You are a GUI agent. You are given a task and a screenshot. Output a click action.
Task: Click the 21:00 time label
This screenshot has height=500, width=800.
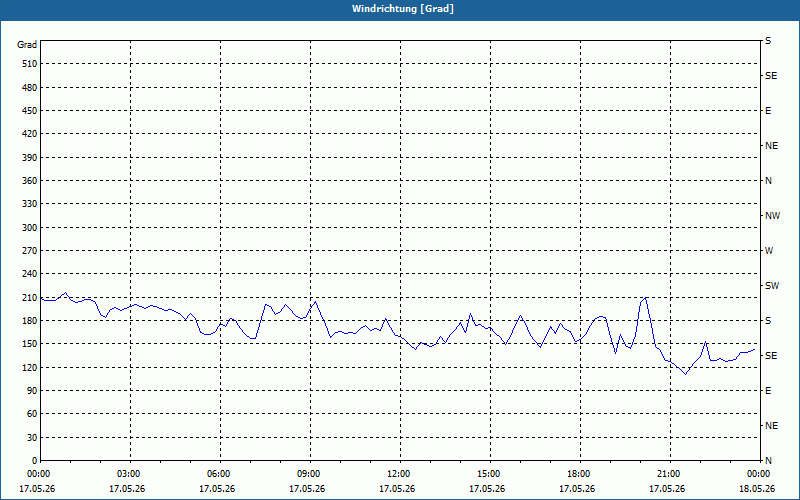[670, 474]
